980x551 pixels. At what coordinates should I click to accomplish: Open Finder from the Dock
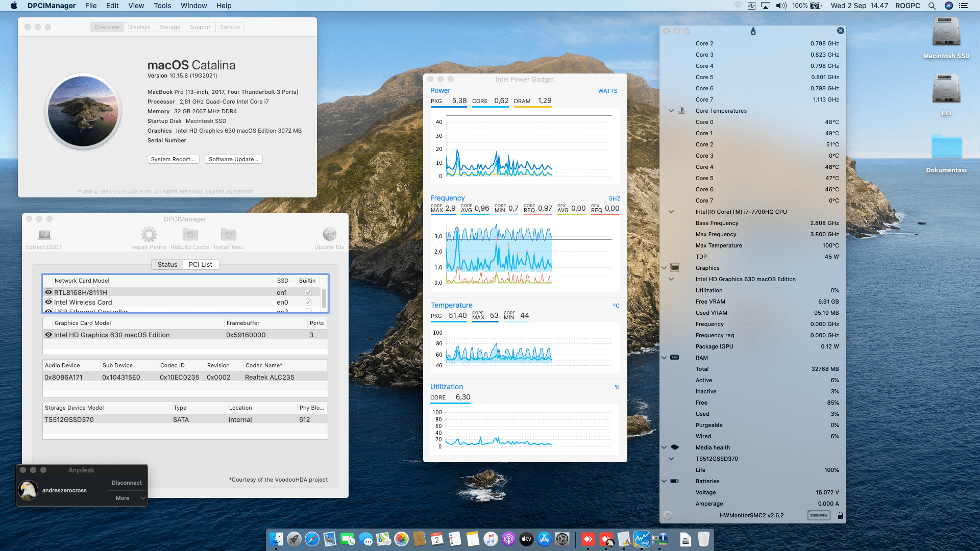[x=276, y=539]
